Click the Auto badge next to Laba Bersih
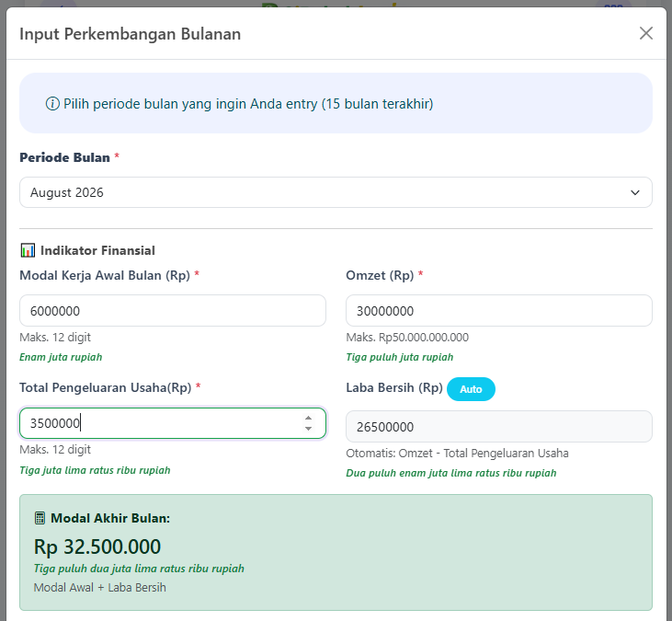Image resolution: width=672 pixels, height=621 pixels. tap(471, 389)
